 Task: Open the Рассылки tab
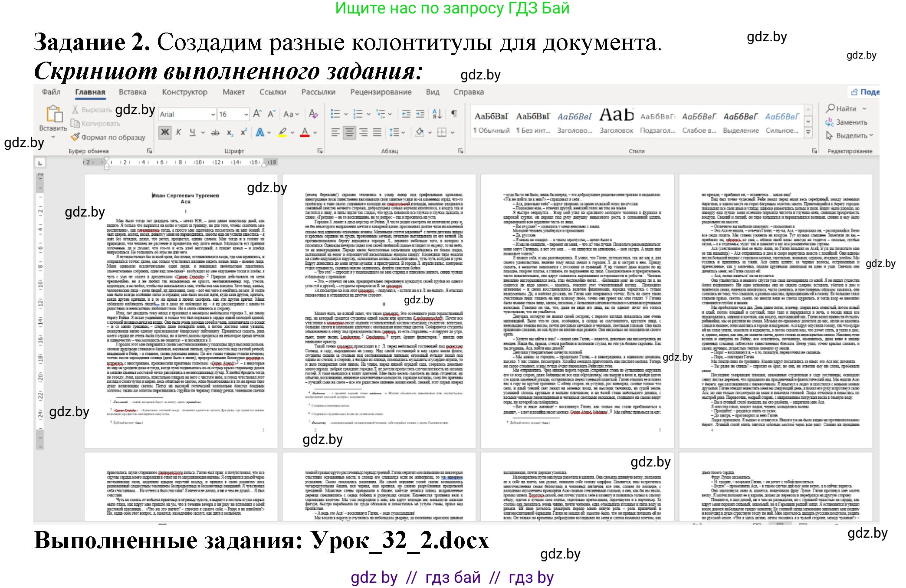[318, 92]
